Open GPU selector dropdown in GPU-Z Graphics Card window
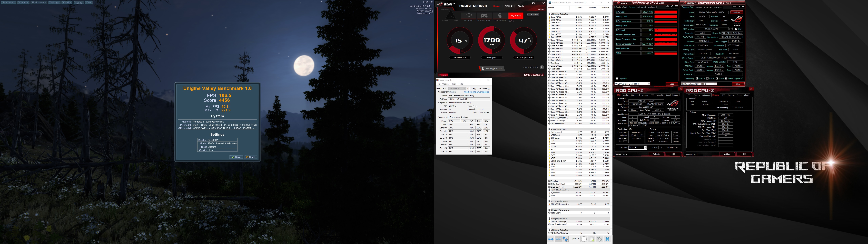868x244 pixels. click(x=715, y=84)
